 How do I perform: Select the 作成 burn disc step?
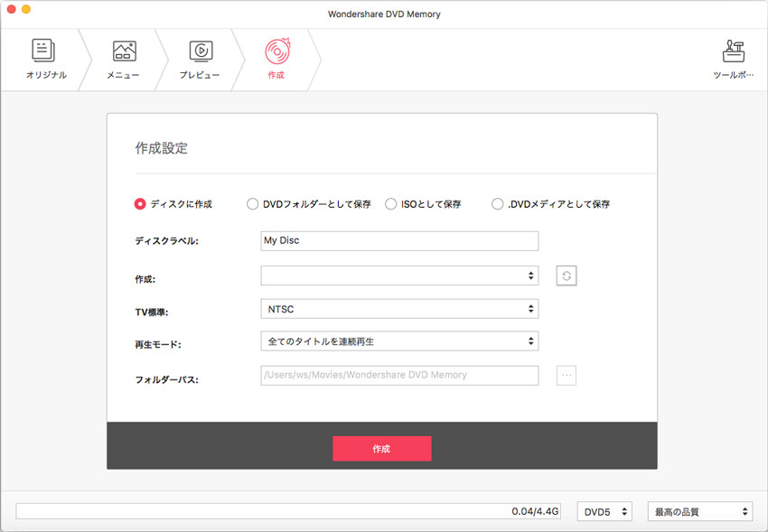pos(276,60)
